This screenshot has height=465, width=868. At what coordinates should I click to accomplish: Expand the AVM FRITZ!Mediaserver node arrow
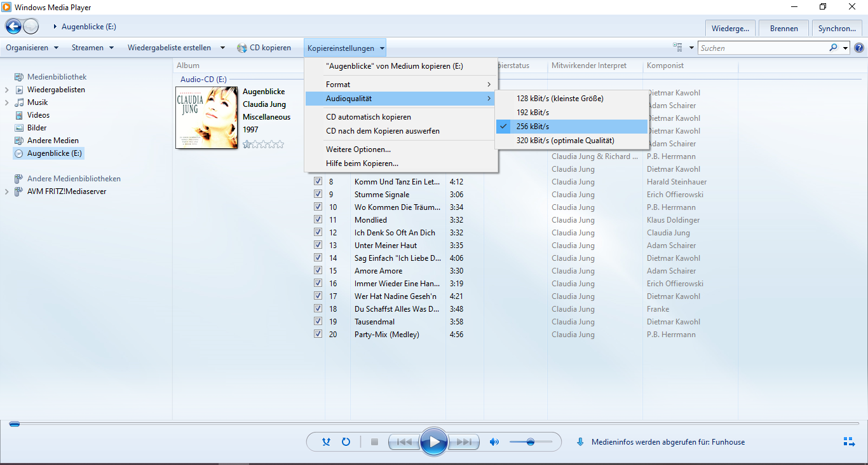(7, 191)
